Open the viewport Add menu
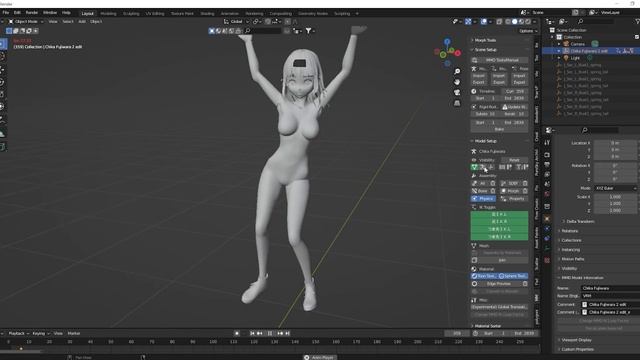This screenshot has width=640, height=360. (82, 21)
